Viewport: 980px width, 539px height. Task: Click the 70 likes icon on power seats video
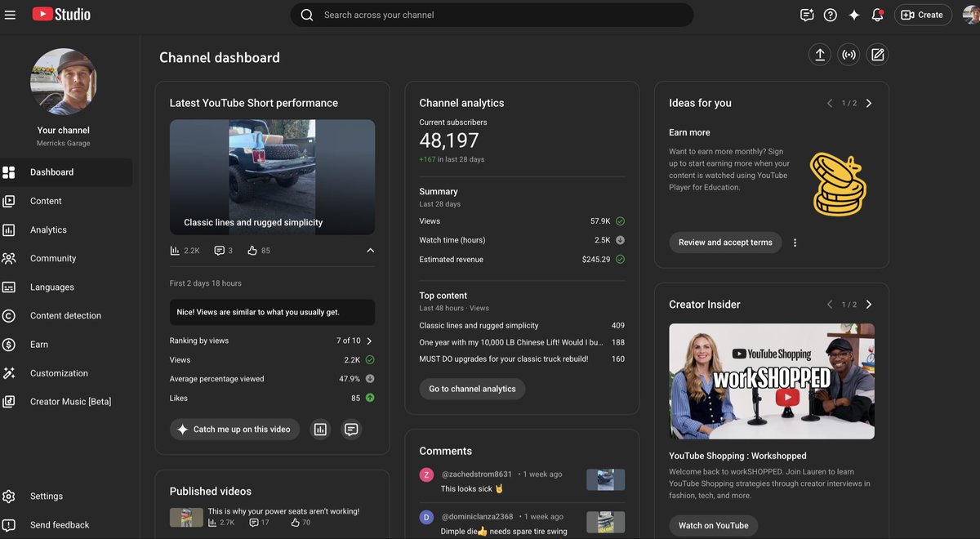296,523
